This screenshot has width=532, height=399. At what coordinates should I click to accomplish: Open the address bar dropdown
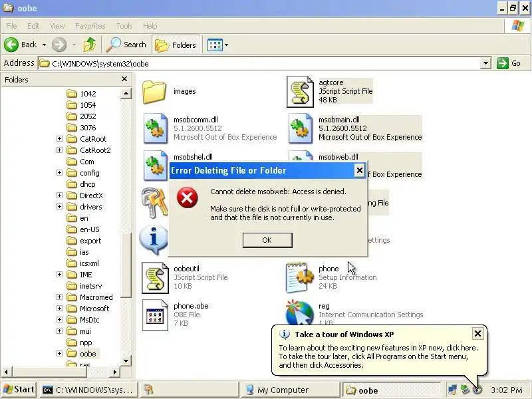[485, 63]
